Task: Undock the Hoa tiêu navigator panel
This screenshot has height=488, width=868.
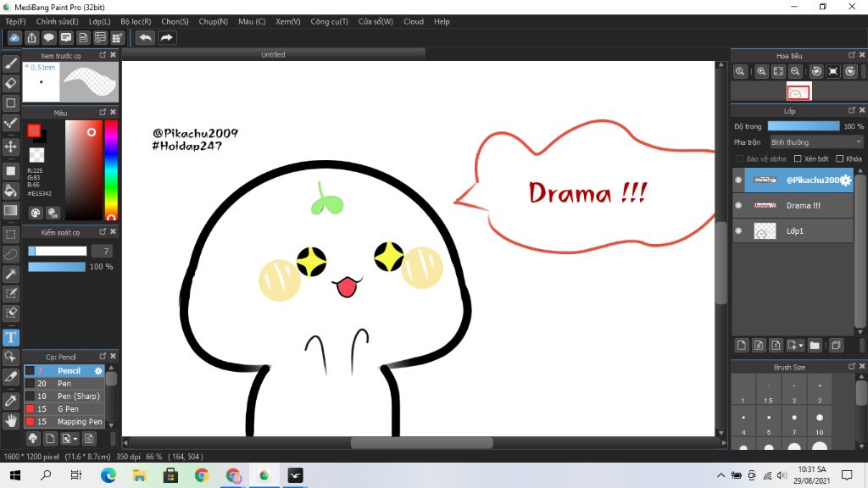Action: (x=851, y=55)
